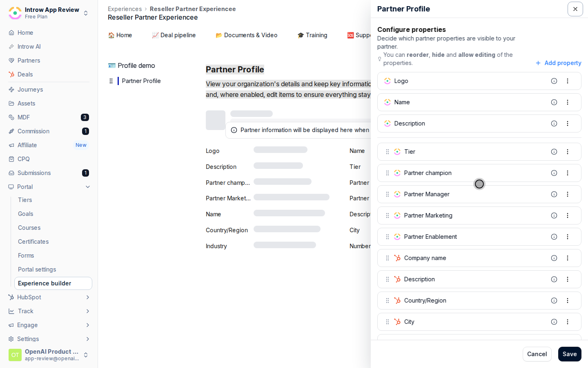Save the partner profile configuration

pyautogui.click(x=570, y=354)
